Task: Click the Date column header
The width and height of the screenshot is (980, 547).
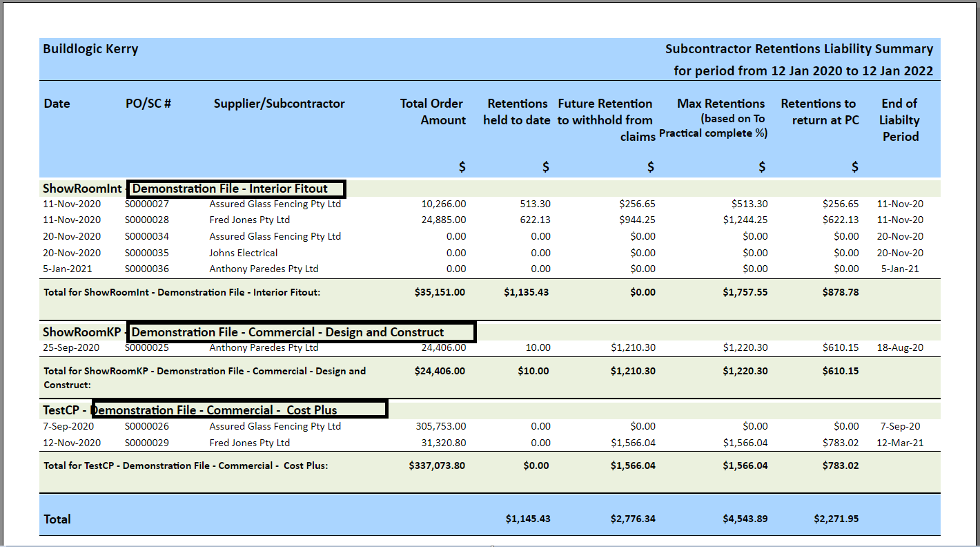Action: (57, 104)
